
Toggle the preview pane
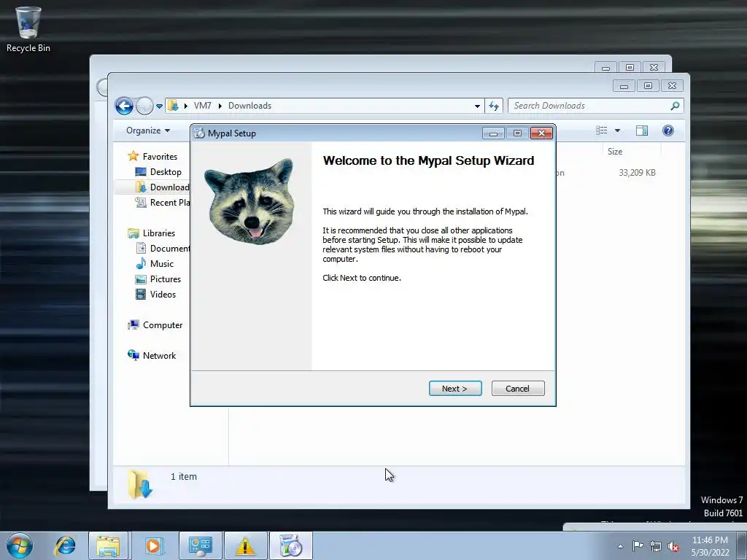[642, 131]
